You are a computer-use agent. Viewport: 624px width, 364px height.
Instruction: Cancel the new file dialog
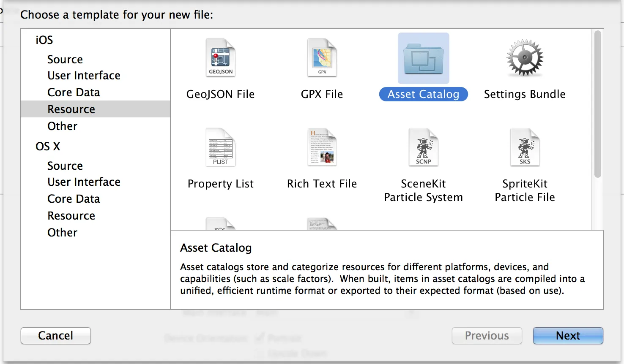(x=56, y=336)
